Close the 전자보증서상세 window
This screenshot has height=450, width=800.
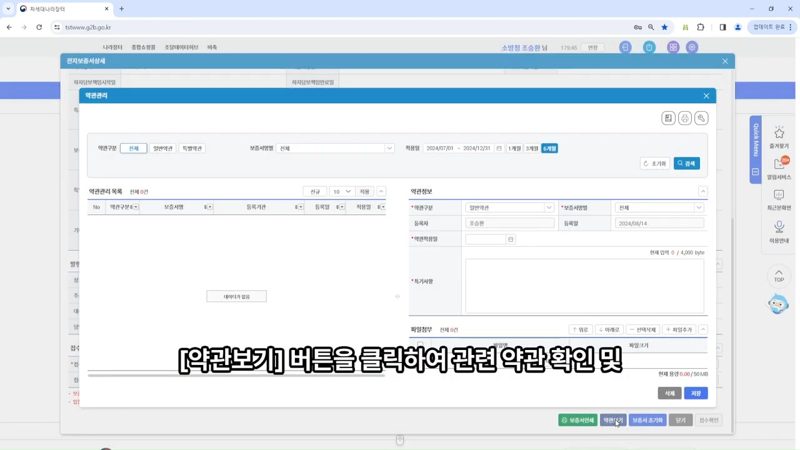click(x=725, y=61)
